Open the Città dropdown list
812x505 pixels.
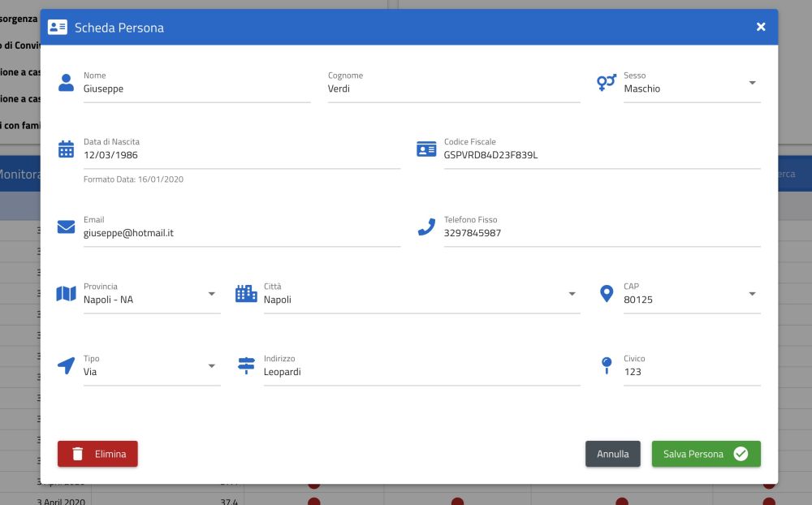(x=572, y=294)
